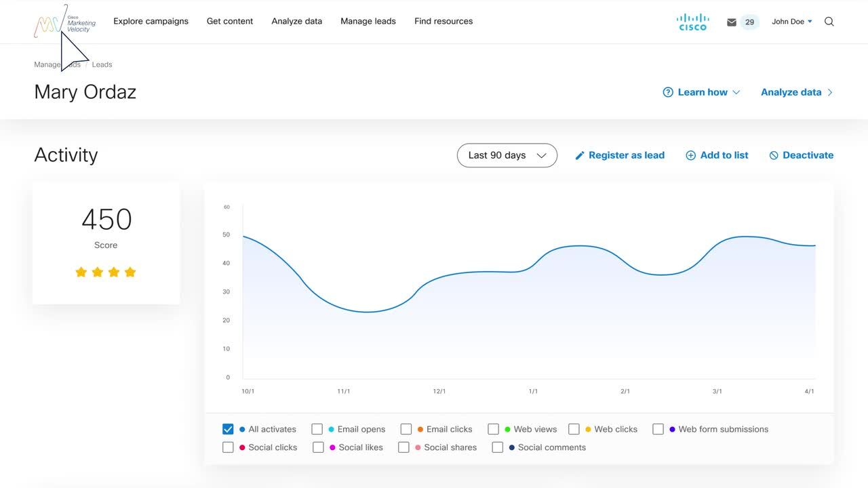The width and height of the screenshot is (868, 488).
Task: Enable the Email opens checkbox
Action: pos(317,429)
